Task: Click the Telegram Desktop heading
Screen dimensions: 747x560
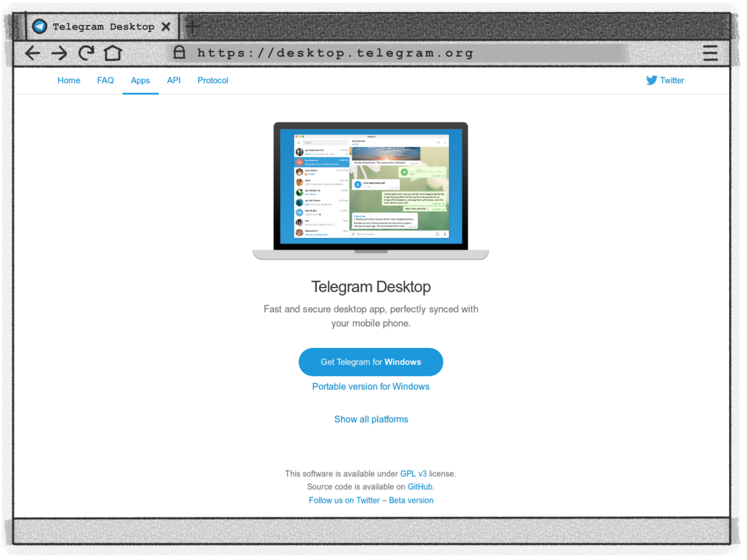Action: point(371,287)
